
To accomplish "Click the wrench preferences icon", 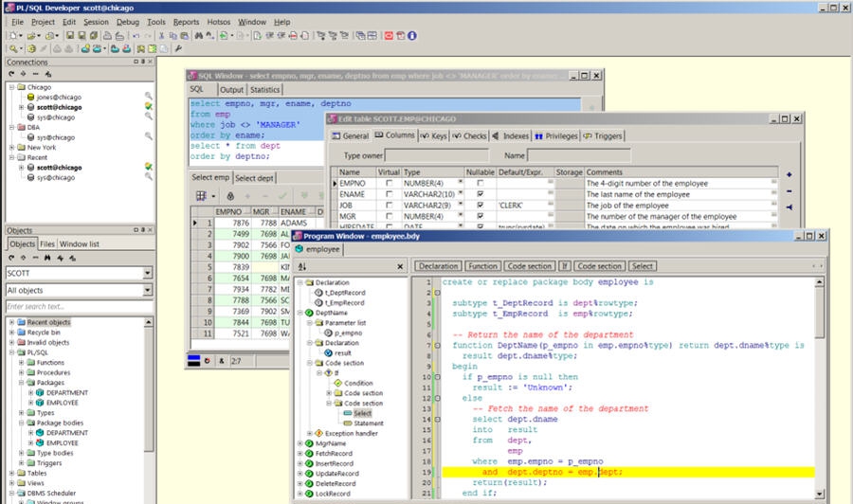I will pyautogui.click(x=178, y=48).
